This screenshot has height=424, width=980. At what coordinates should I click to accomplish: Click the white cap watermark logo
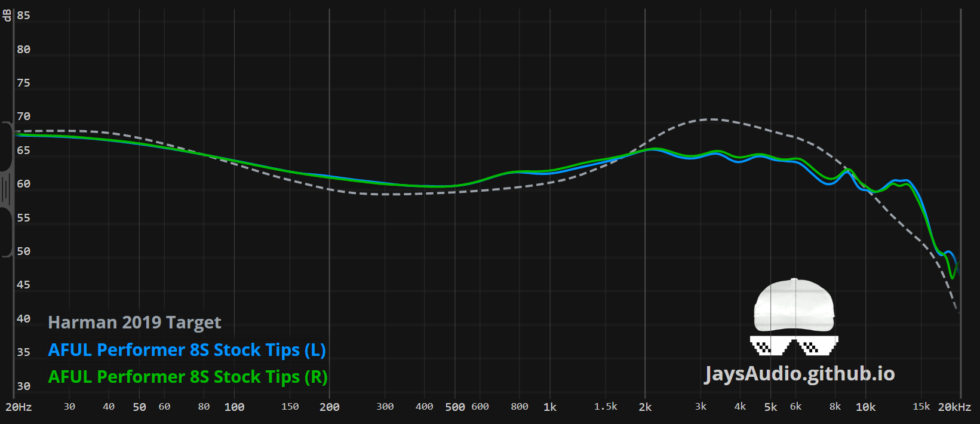[x=794, y=305]
